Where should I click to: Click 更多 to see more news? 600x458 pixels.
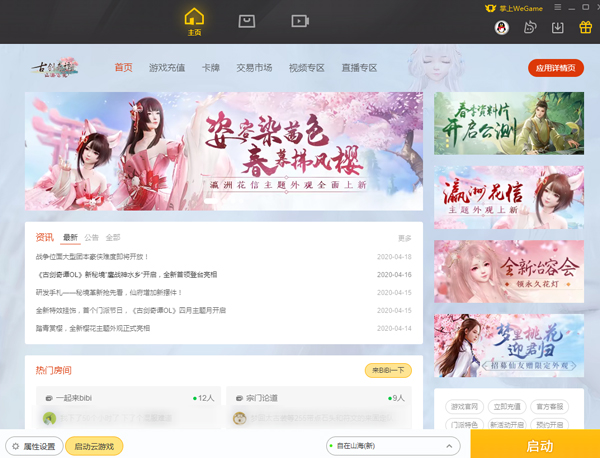point(404,238)
